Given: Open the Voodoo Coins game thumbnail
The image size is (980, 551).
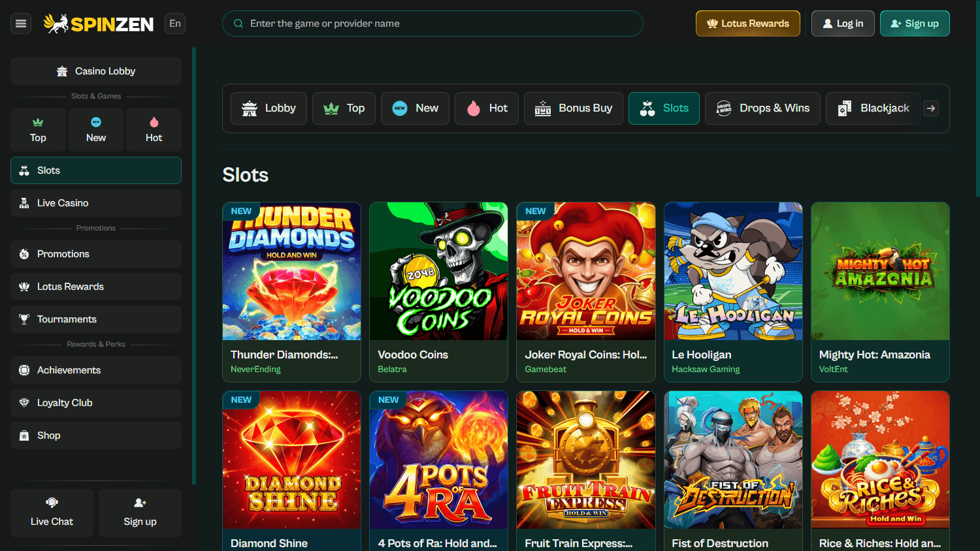Looking at the screenshot, I should (438, 271).
